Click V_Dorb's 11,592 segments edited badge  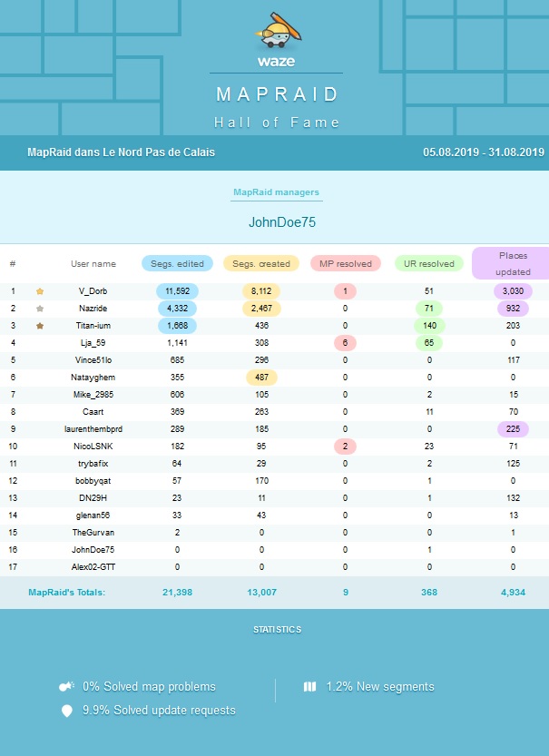[177, 291]
